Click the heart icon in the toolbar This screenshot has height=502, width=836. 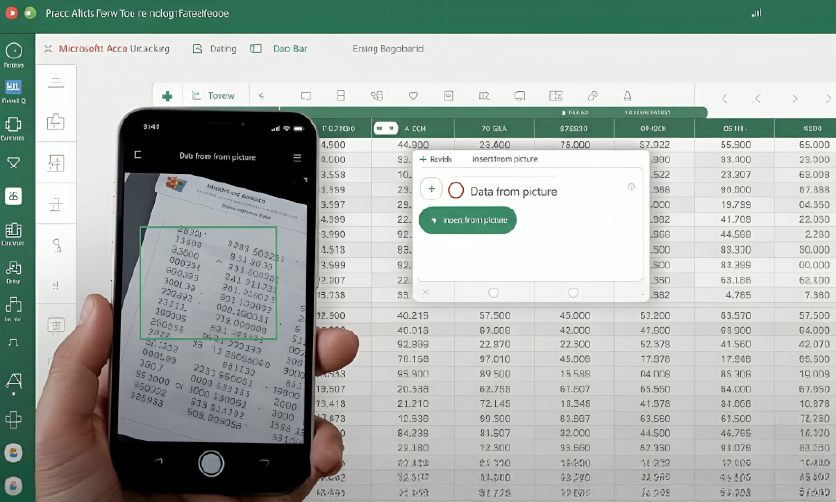[413, 96]
